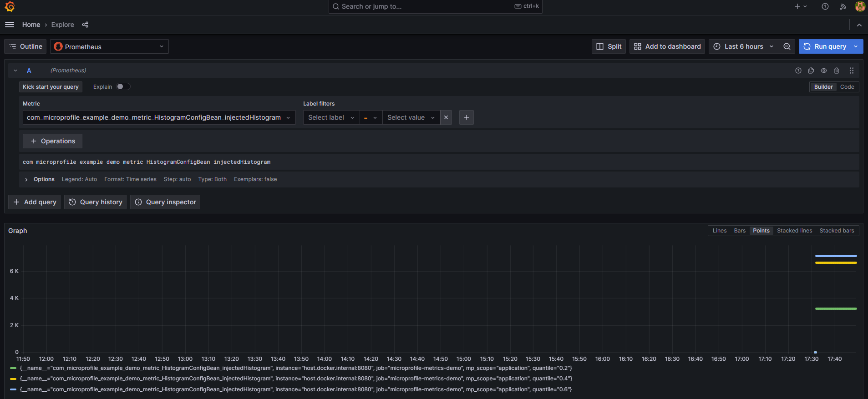The height and width of the screenshot is (399, 868).
Task: Switch the query editor to Code mode
Action: [x=847, y=87]
